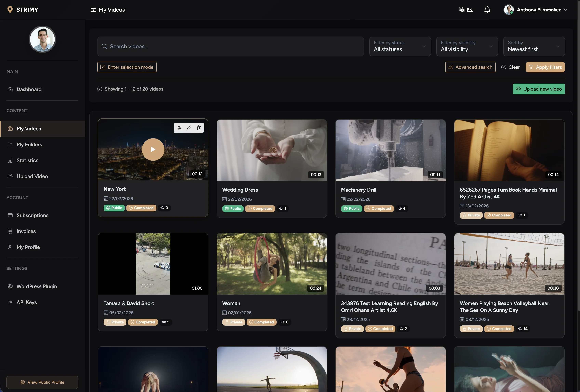Screen dimensions: 580x392
Task: Play the New York video
Action: pyautogui.click(x=153, y=149)
